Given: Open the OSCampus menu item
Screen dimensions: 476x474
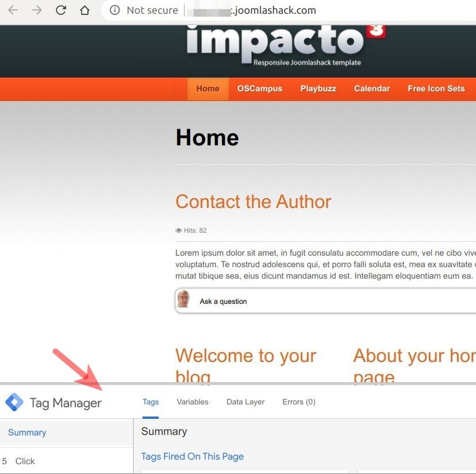Looking at the screenshot, I should click(260, 88).
